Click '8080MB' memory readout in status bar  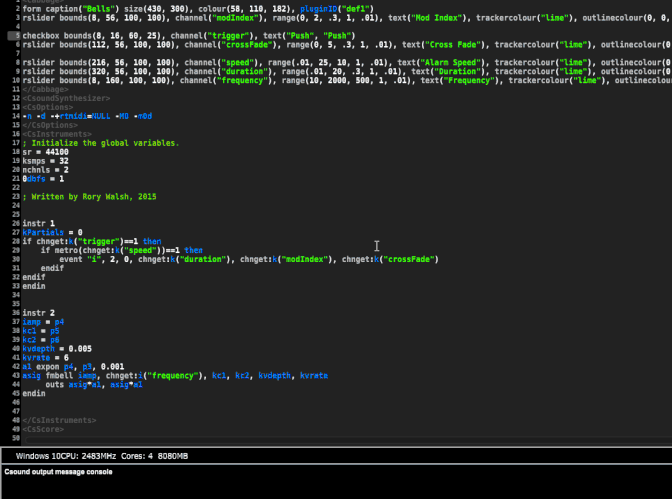point(173,456)
